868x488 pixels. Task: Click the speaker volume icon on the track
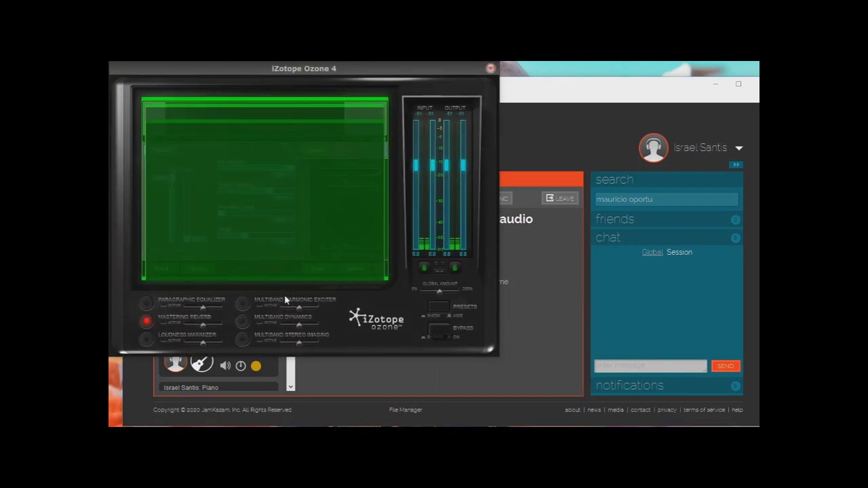(225, 366)
